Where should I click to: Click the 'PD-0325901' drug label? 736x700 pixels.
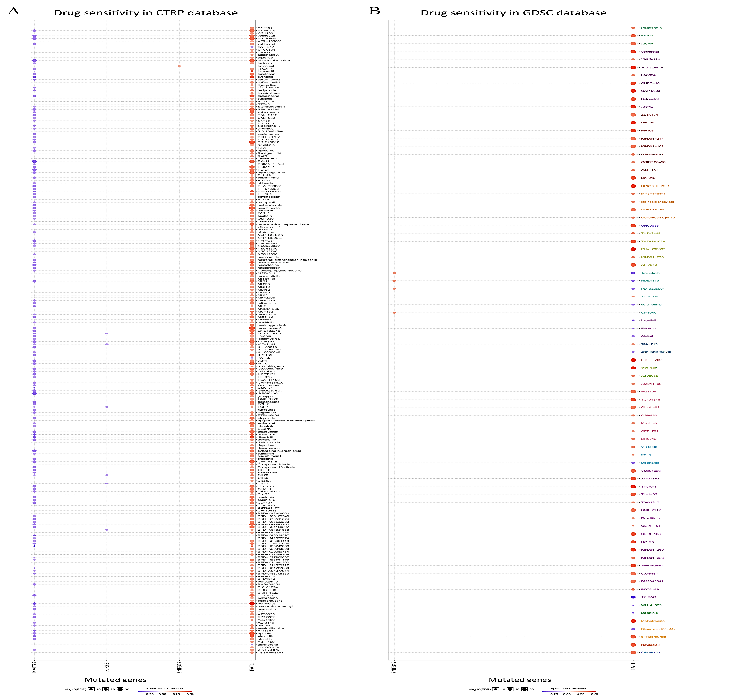(x=652, y=289)
